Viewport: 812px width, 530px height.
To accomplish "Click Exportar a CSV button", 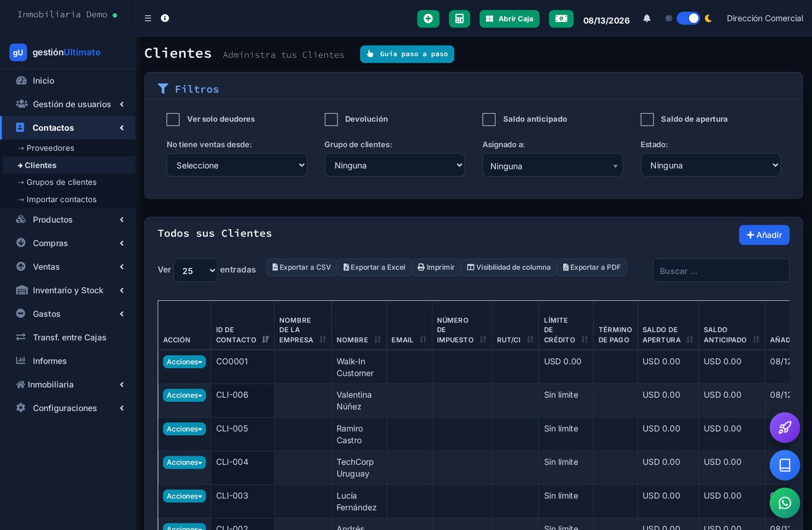I will 302,268.
